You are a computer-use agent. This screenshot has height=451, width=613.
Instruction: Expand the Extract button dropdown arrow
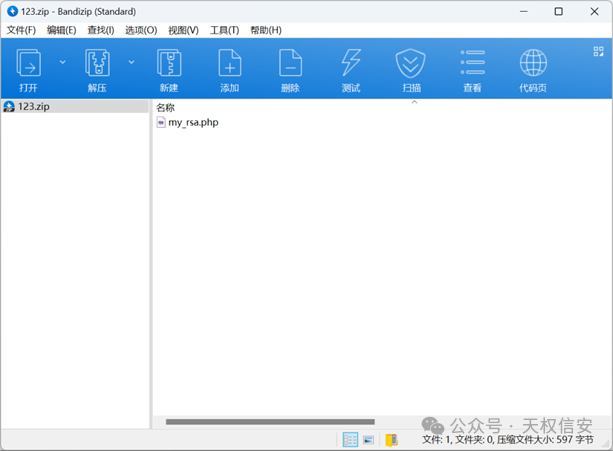coord(132,62)
